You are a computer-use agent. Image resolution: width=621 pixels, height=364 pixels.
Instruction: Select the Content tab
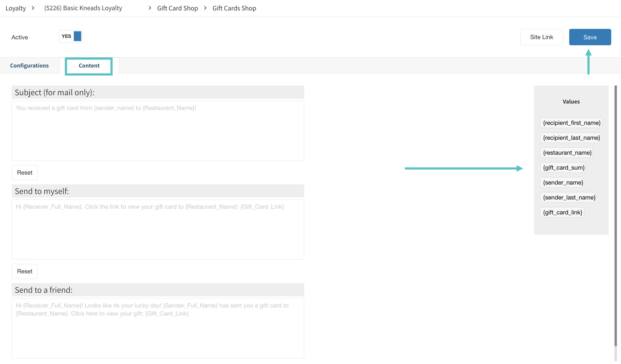[89, 65]
